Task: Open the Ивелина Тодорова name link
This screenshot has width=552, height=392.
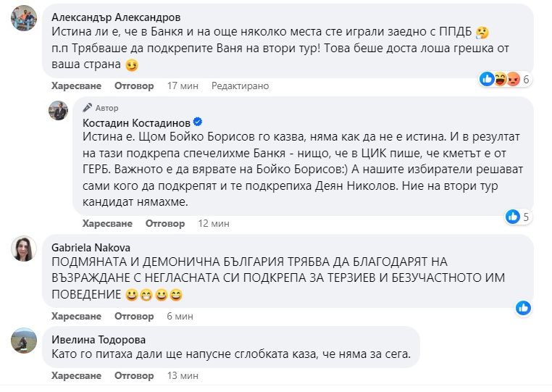Action: 94,339
